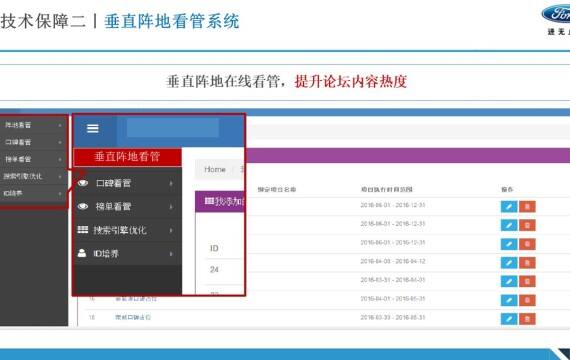Click the red delete icon in last table row
Screen dimensions: 570x360
tap(527, 319)
